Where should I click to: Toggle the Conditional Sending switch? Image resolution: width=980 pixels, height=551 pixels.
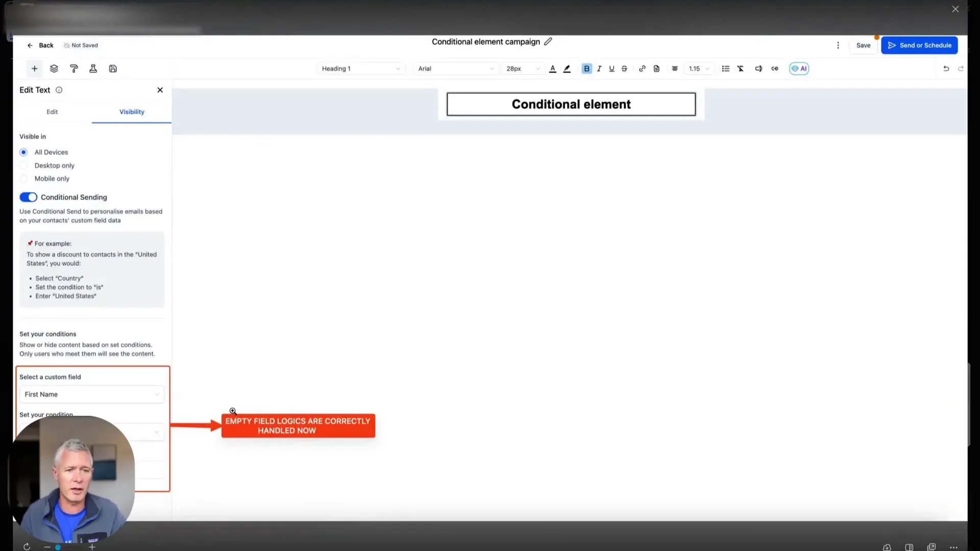click(x=28, y=197)
